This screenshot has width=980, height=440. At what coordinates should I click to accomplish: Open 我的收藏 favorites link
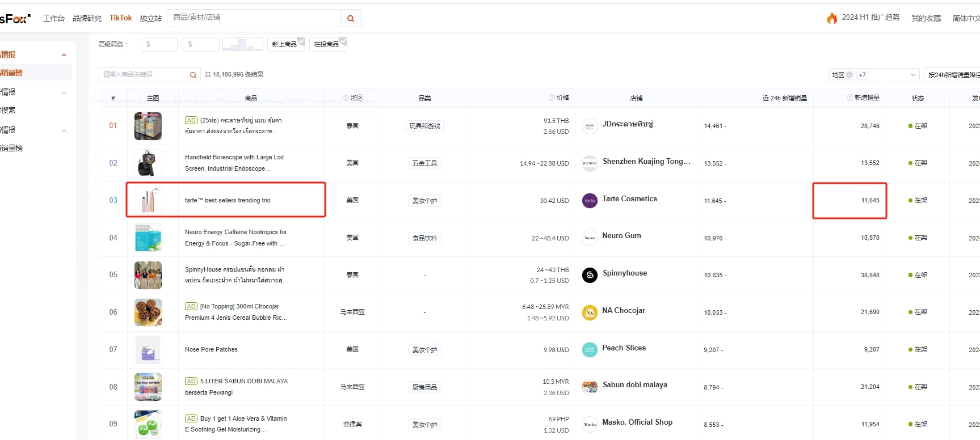click(926, 18)
